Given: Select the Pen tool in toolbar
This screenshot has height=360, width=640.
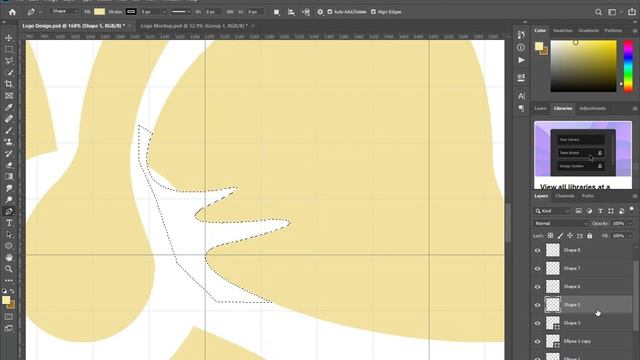Looking at the screenshot, I should 9,211.
